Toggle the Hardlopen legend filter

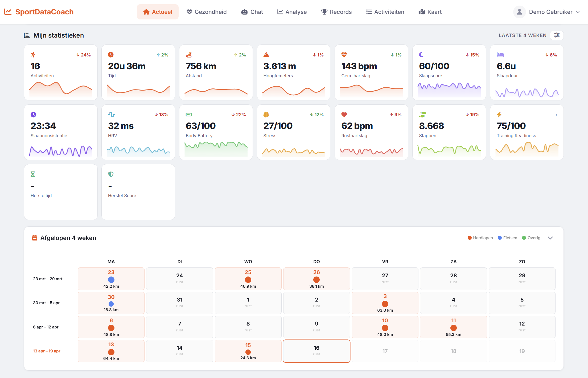tap(480, 238)
